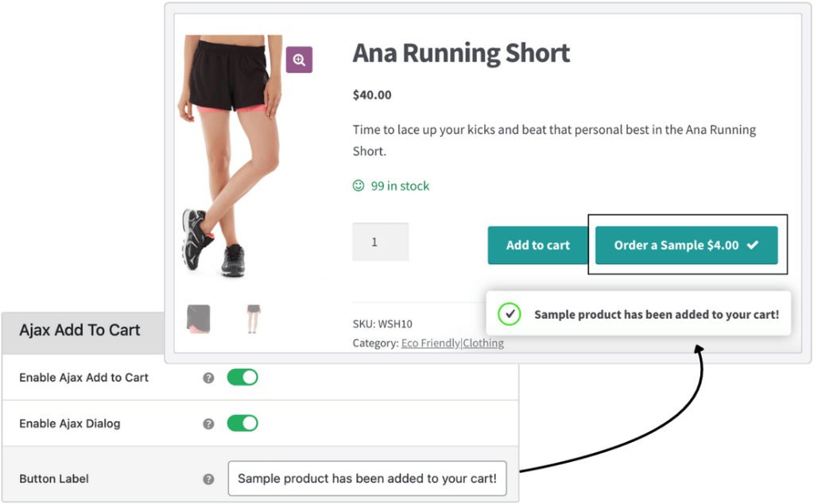Click the Add to cart button
814x504 pixels.
[538, 245]
